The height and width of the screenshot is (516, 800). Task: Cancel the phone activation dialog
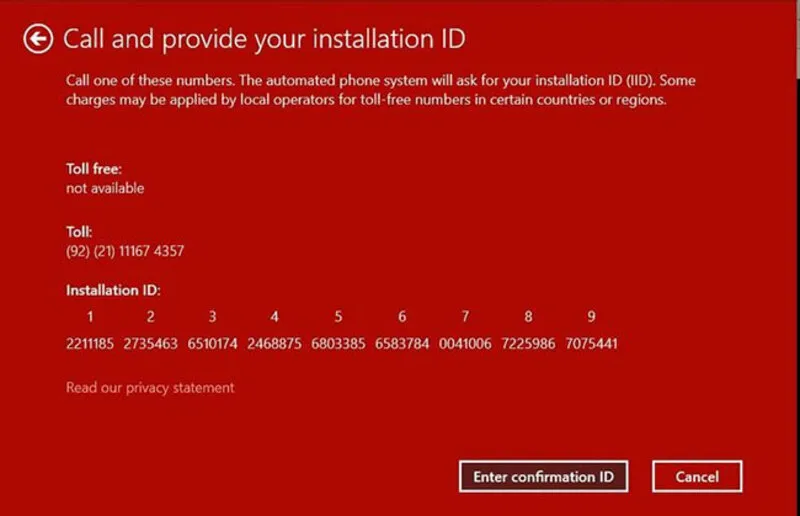pos(697,477)
